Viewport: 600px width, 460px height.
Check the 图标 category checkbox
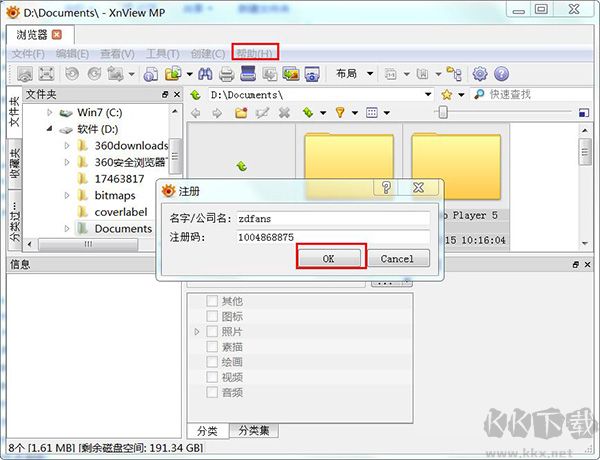[212, 316]
